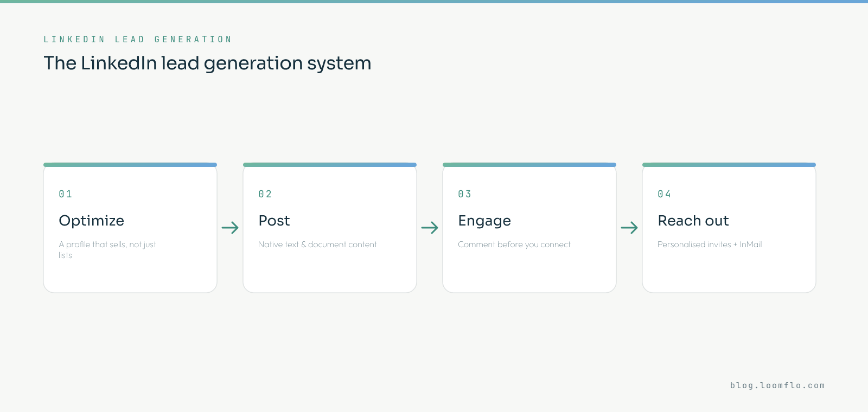Click the title 'The LinkedIn lead generation system'
This screenshot has width=868, height=412.
pos(207,63)
